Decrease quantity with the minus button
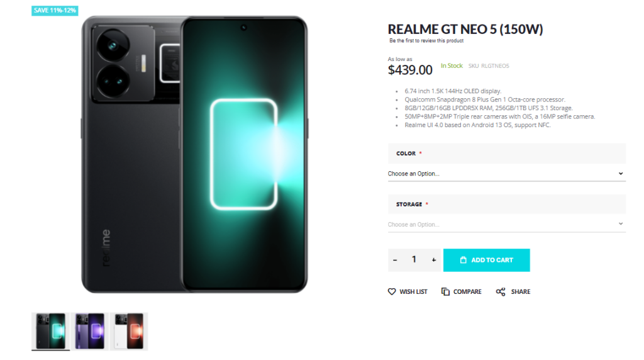 coord(395,260)
